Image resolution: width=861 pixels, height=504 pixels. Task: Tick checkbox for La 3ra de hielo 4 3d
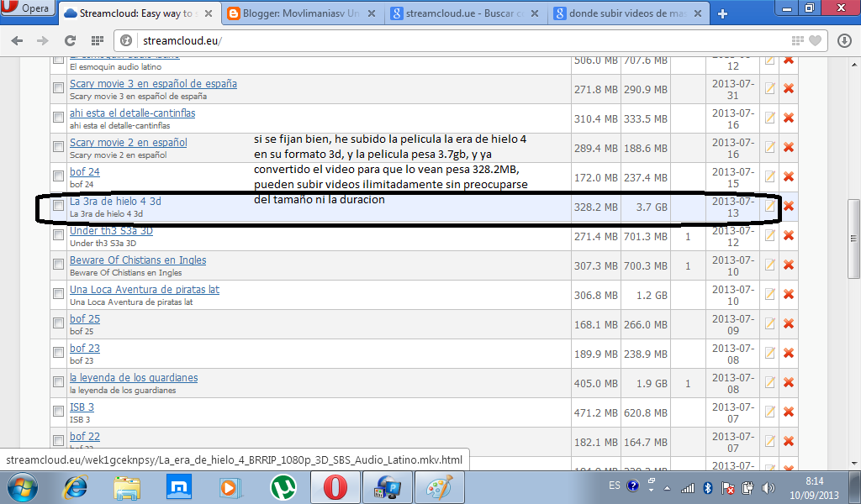coord(58,205)
